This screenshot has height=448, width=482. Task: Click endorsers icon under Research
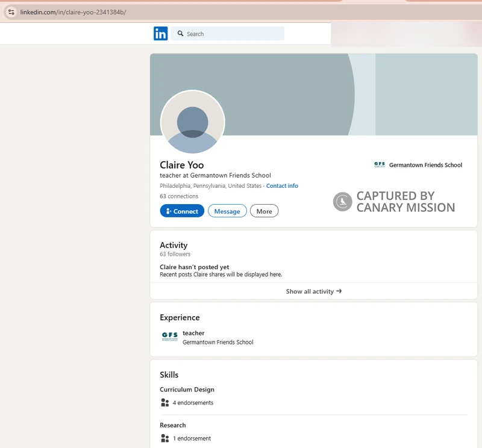[x=164, y=438]
